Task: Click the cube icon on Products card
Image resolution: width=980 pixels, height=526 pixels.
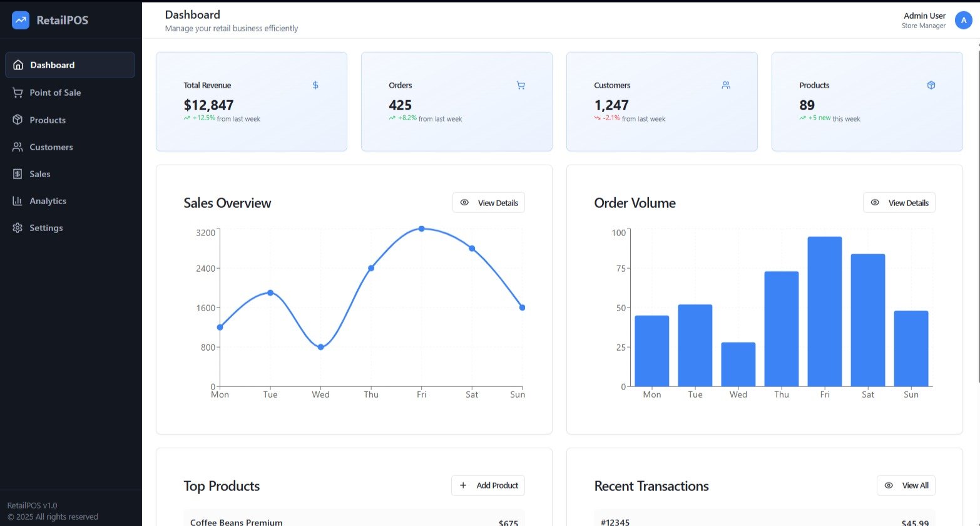Action: 931,85
